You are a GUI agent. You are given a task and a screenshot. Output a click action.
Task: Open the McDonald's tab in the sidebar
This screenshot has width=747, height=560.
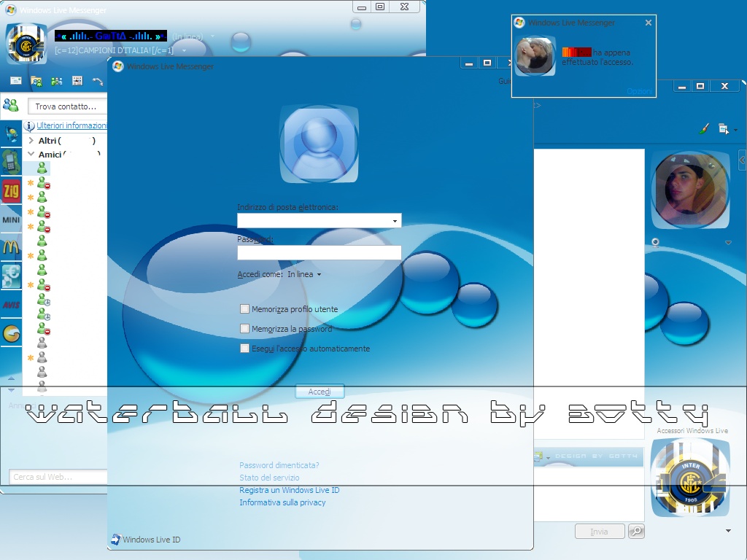click(11, 246)
